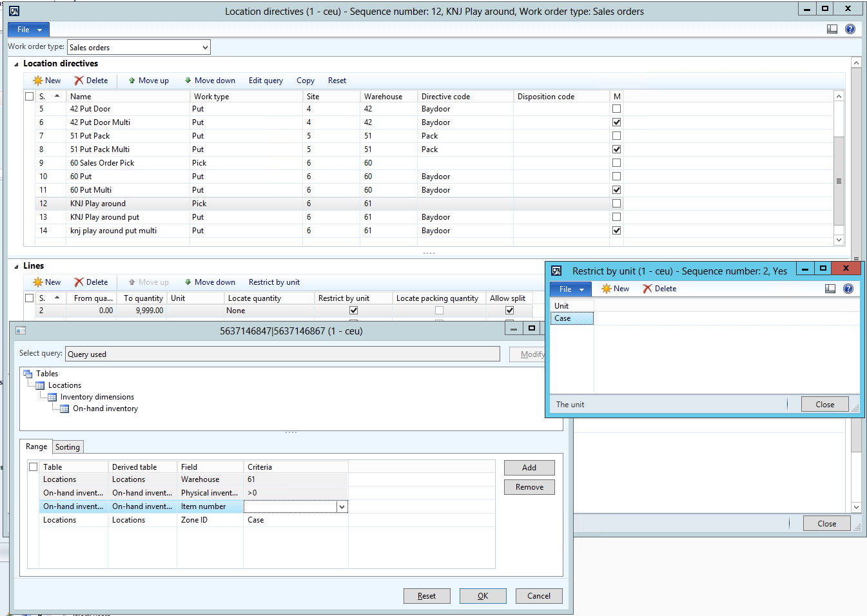Viewport: 867px width, 616px height.
Task: Select the On-hand inventory tree node
Action: (105, 409)
